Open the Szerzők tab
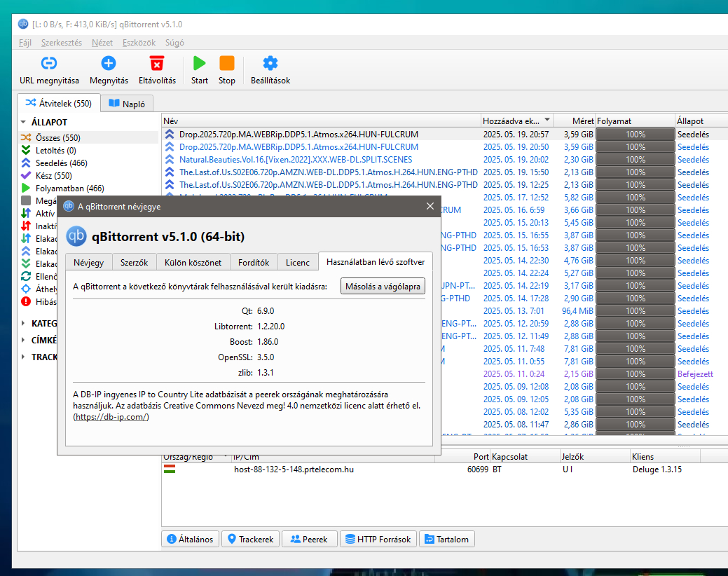This screenshot has width=728, height=576. coord(134,262)
